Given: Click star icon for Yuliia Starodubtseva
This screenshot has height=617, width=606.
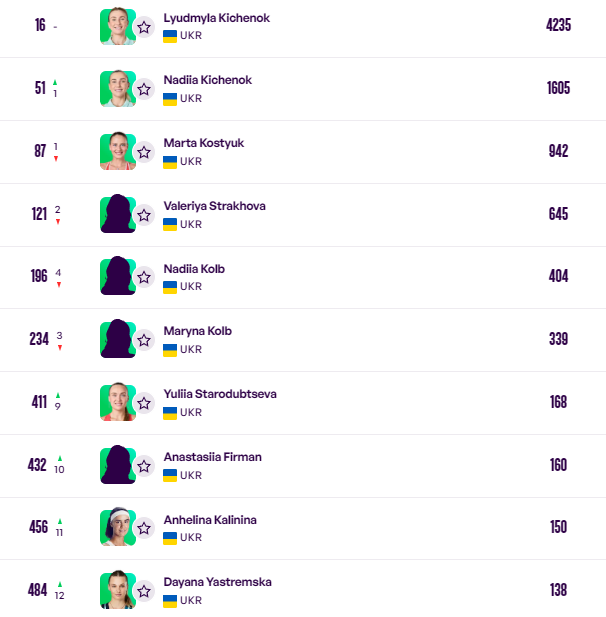Looking at the screenshot, I should (x=144, y=403).
